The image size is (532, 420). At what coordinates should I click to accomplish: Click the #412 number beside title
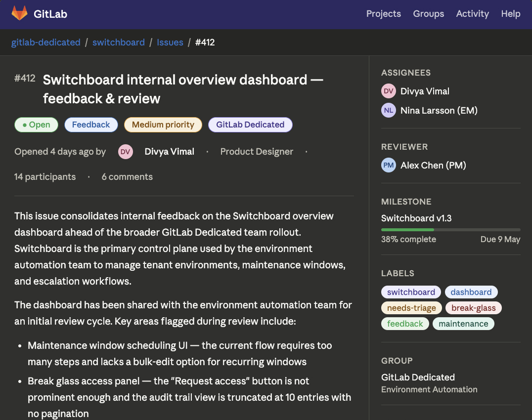pos(25,78)
